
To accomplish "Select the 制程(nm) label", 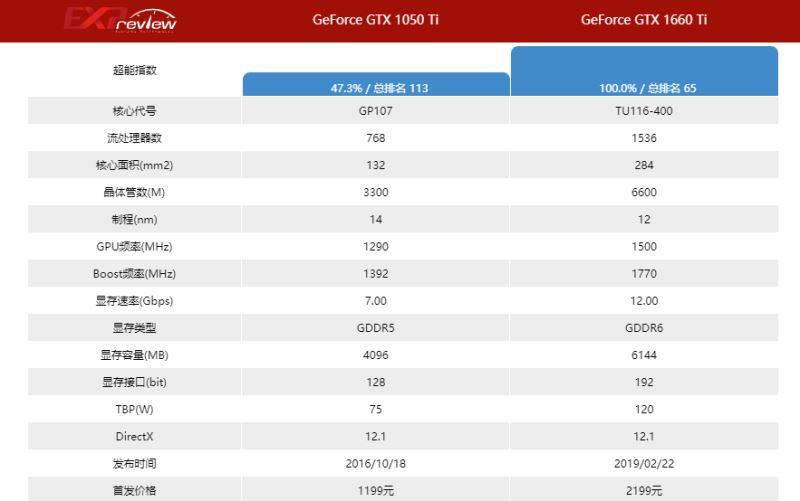I will coord(135,219).
